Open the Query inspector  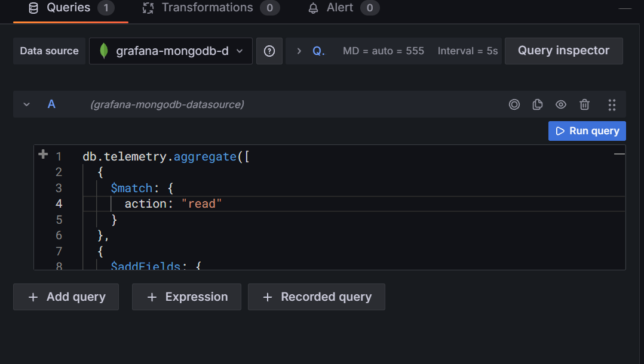click(563, 51)
